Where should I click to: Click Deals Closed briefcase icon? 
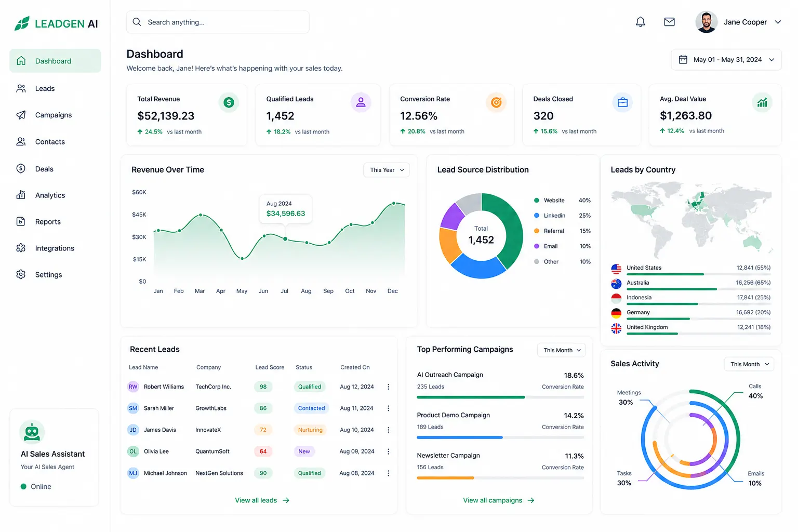[x=622, y=102]
